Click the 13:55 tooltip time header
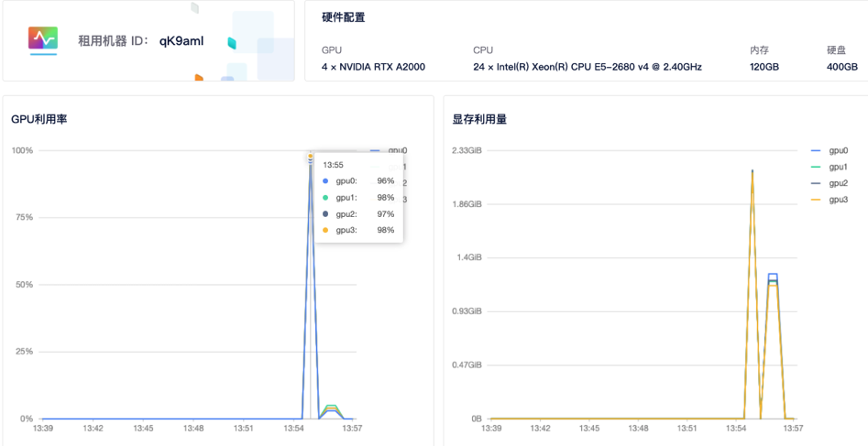 (332, 165)
